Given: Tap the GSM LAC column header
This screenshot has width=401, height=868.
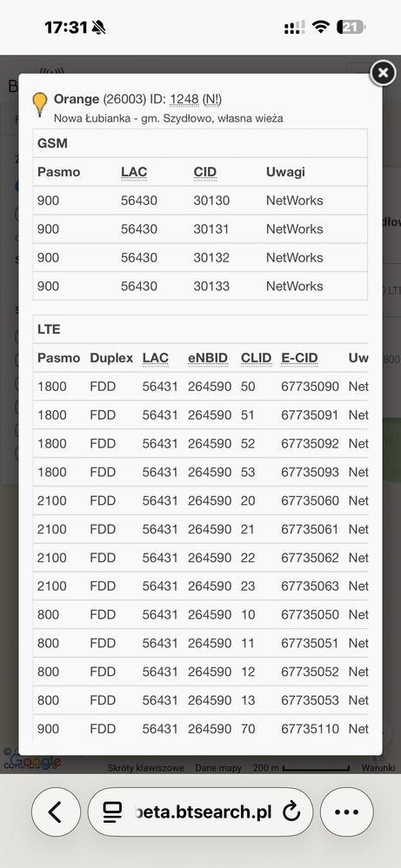Looking at the screenshot, I should (134, 172).
